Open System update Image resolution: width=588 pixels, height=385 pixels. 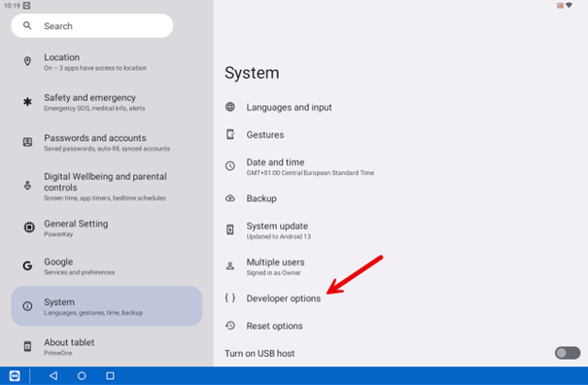(x=400, y=230)
